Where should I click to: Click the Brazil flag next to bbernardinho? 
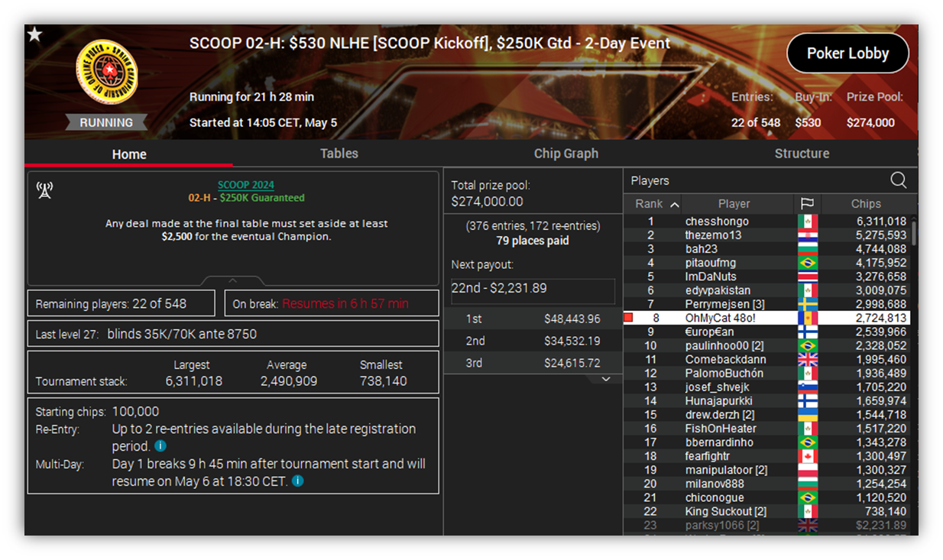point(807,442)
